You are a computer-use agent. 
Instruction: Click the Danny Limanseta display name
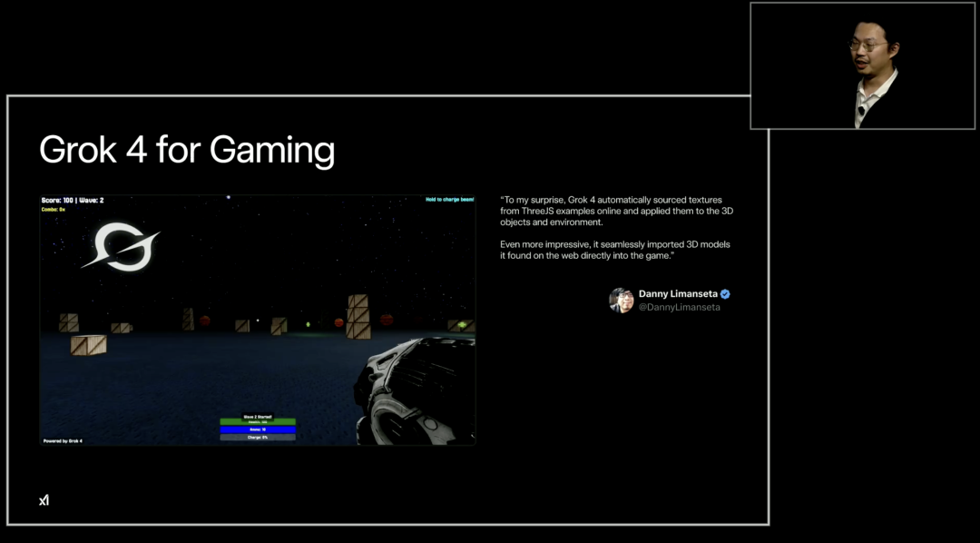(x=678, y=294)
